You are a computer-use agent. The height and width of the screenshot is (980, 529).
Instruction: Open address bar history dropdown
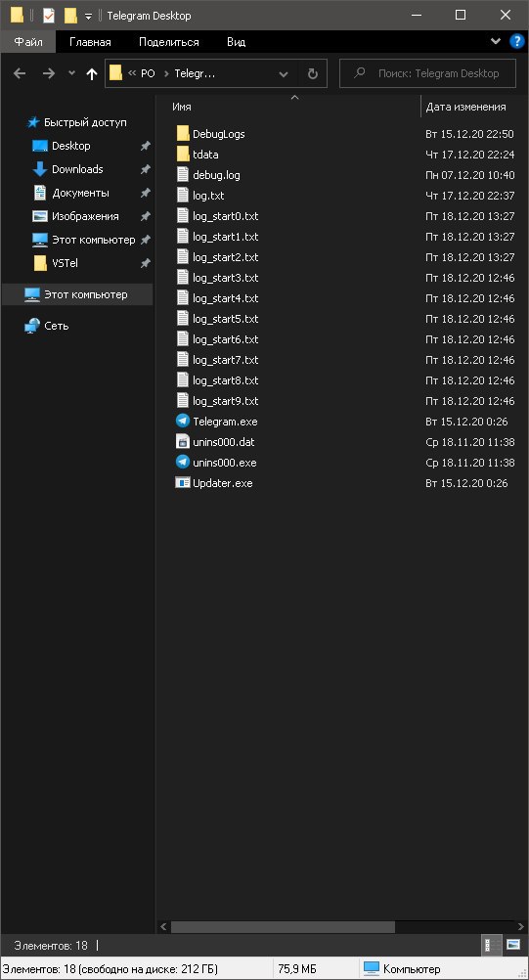click(x=284, y=73)
